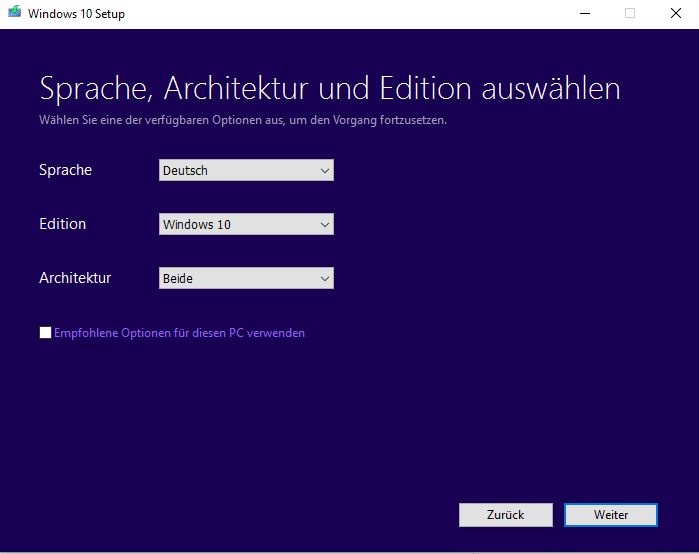Screen dimensions: 699x554
Task: Click the 'Wählen Sie eine der verfügbaren Optionen' subtitle
Action: point(243,120)
